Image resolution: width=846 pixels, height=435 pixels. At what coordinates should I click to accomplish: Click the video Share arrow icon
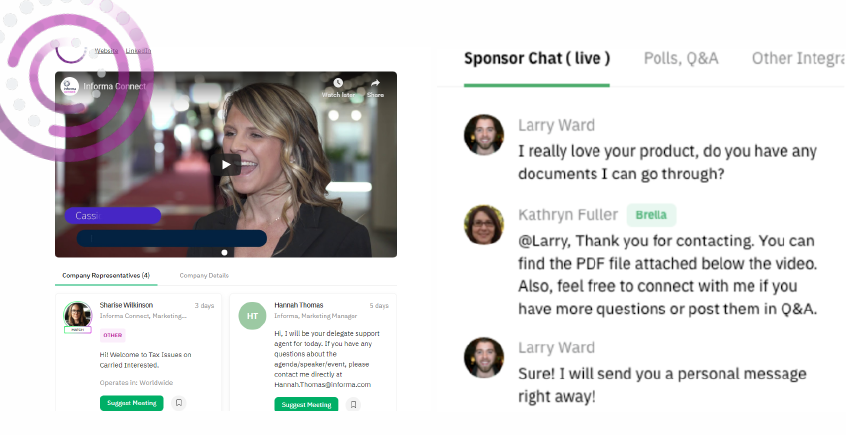(375, 83)
